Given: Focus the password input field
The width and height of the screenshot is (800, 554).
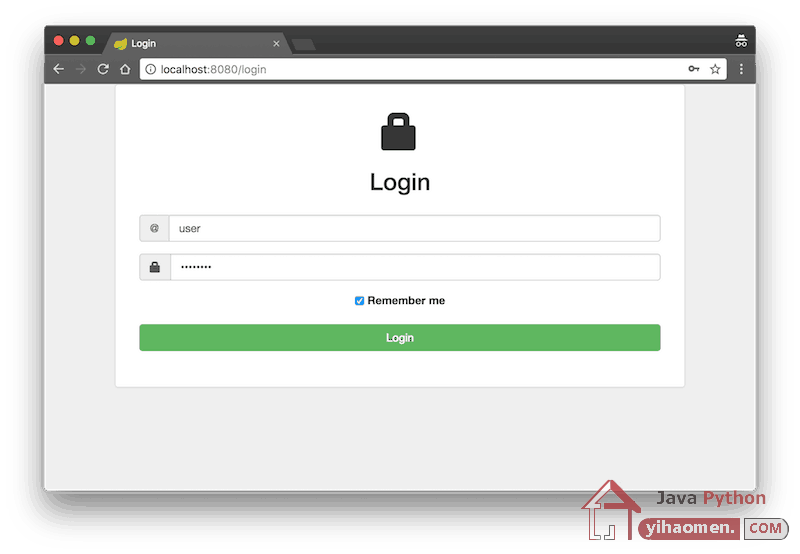Looking at the screenshot, I should tap(415, 267).
